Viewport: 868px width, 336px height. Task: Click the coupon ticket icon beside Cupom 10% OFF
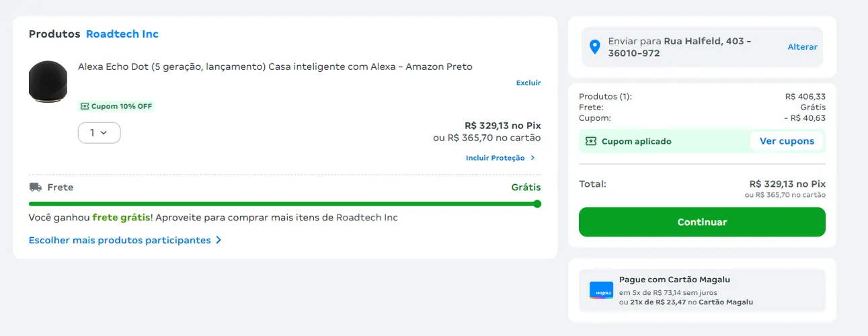[84, 106]
